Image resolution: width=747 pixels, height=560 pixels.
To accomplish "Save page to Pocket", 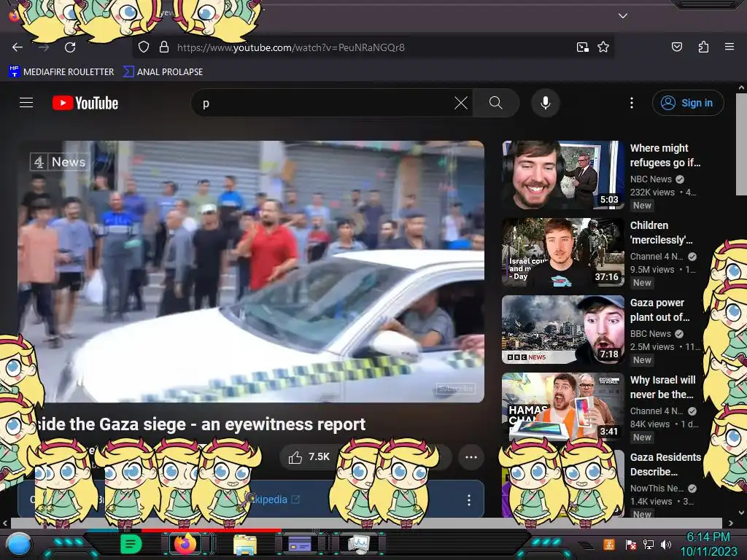I will [x=677, y=47].
